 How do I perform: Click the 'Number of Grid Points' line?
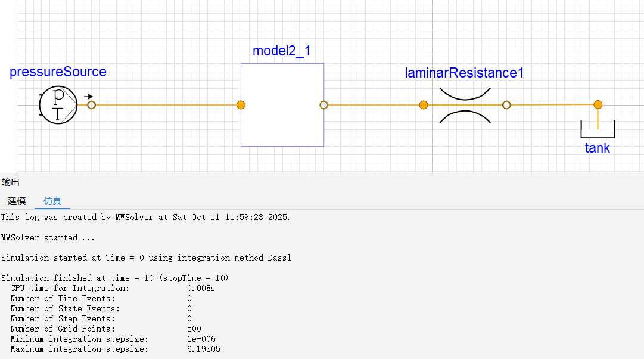pyautogui.click(x=105, y=329)
